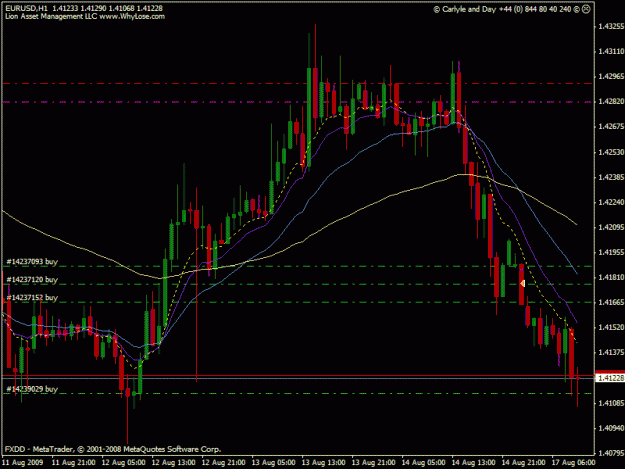Click the 17 Aug 06:00 time label

click(573, 463)
